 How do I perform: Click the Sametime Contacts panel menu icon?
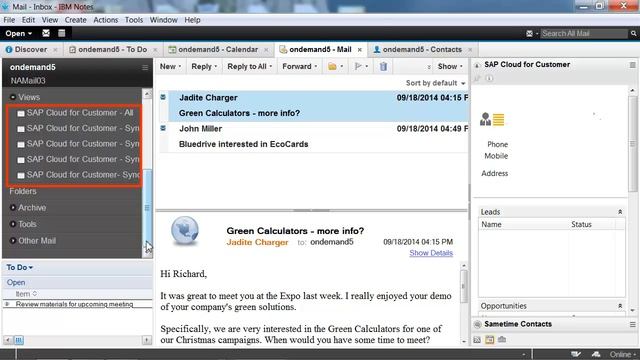click(632, 324)
